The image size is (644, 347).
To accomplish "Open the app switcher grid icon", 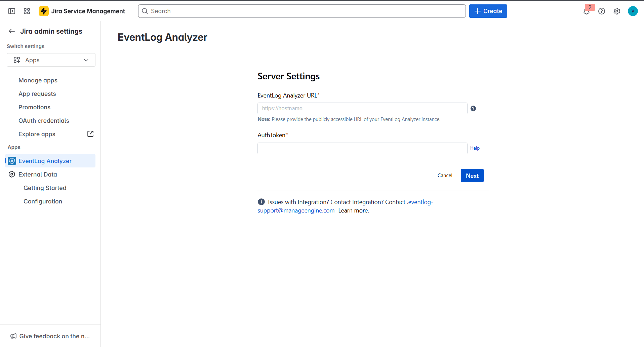I will tap(27, 11).
